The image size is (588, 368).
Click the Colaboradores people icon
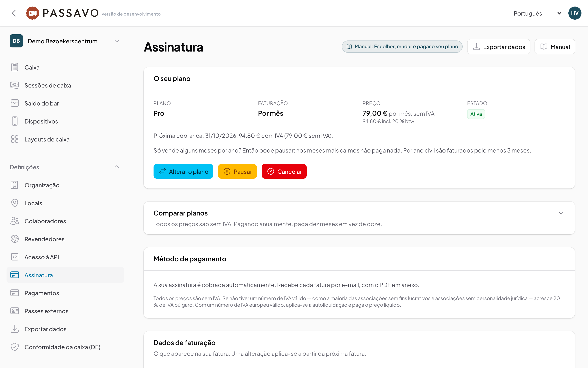(14, 221)
